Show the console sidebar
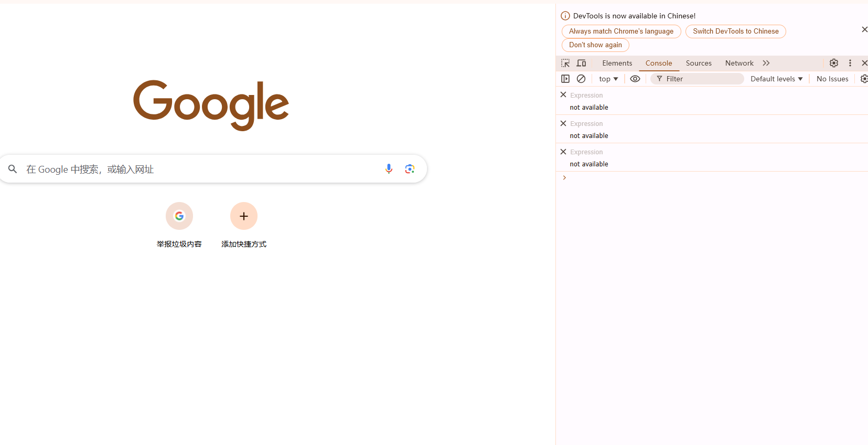868x445 pixels. point(565,79)
